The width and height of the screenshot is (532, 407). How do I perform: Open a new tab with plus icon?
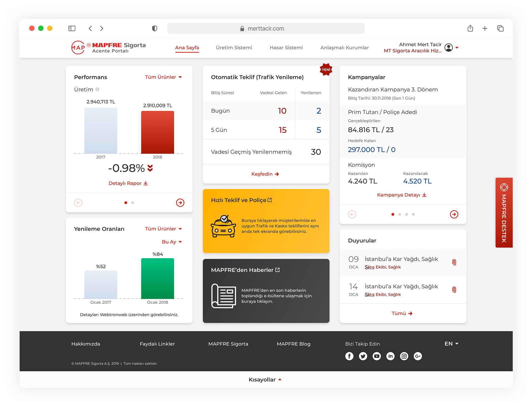[485, 28]
